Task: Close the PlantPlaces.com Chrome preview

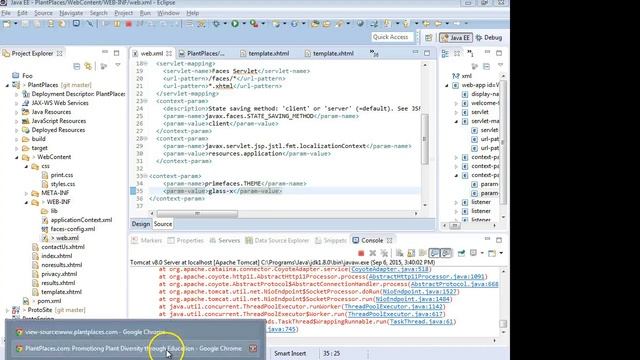Action: 253,348
